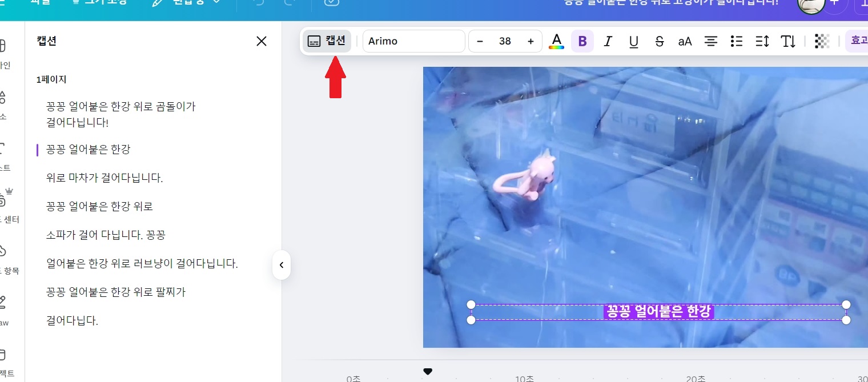Image resolution: width=868 pixels, height=382 pixels.
Task: Switch to vertical text direction
Action: pyautogui.click(x=788, y=41)
